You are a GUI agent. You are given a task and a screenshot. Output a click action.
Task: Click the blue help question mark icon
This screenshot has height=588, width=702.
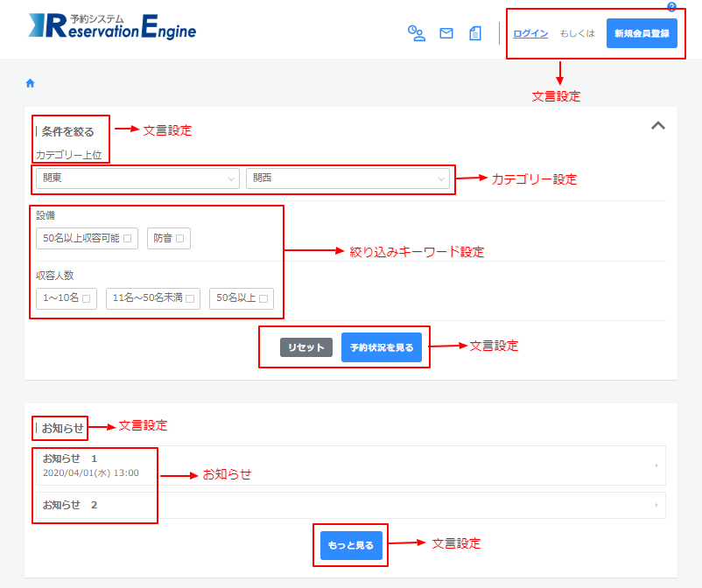[x=671, y=6]
